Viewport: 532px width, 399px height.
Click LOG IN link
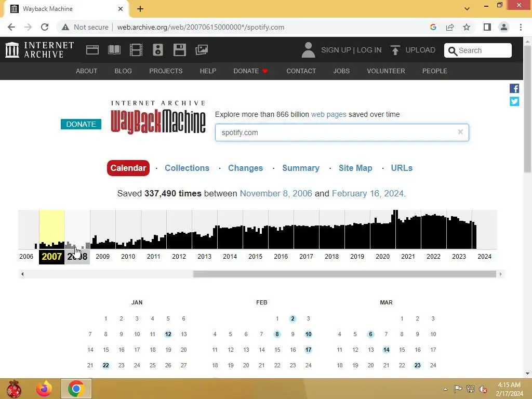pos(369,50)
